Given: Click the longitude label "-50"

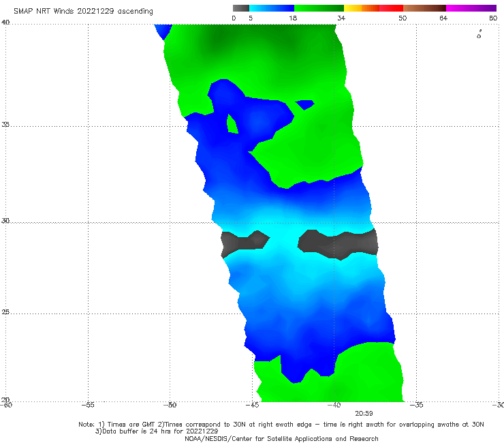Looking at the screenshot, I should click(170, 405).
